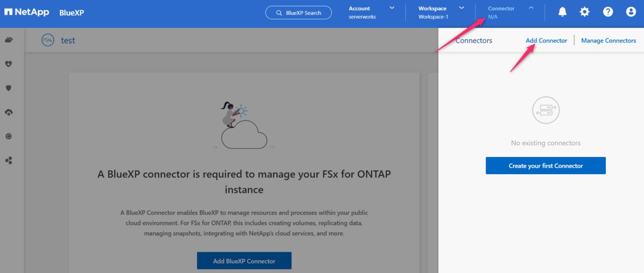644x273 pixels.
Task: Collapse the Connector dropdown chevron
Action: pos(531,8)
